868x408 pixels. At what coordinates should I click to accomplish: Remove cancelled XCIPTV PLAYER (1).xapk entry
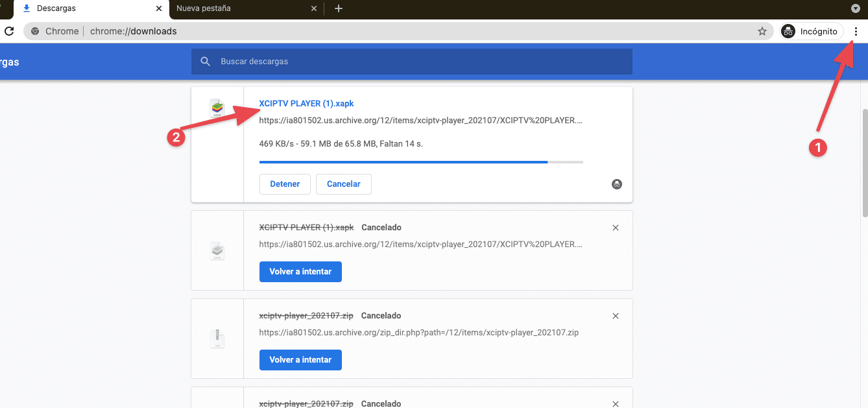[616, 228]
